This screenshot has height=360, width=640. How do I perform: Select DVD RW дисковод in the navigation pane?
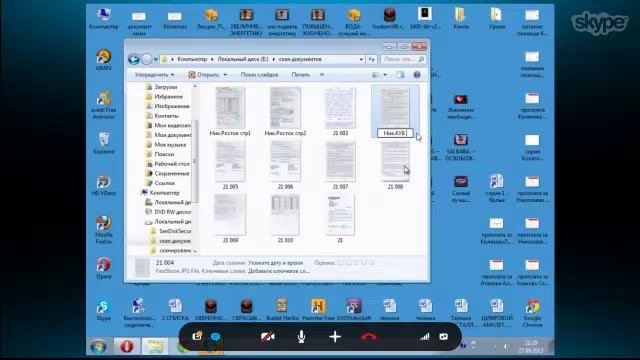[x=168, y=212]
